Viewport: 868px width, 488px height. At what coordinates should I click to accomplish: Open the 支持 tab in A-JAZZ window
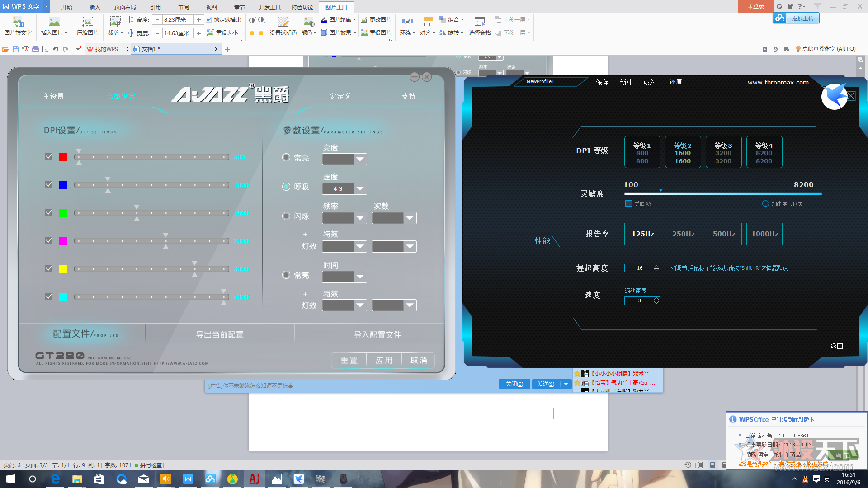pyautogui.click(x=409, y=96)
